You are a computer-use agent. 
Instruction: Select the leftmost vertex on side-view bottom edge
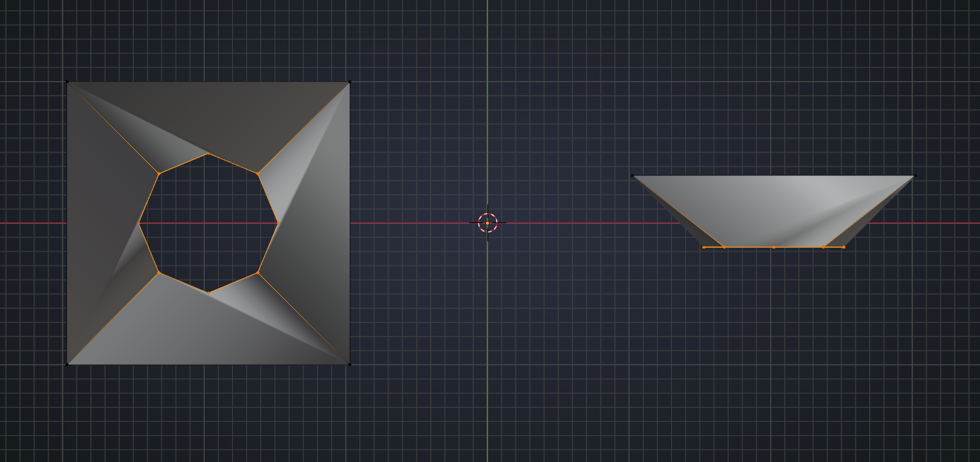pos(704,247)
